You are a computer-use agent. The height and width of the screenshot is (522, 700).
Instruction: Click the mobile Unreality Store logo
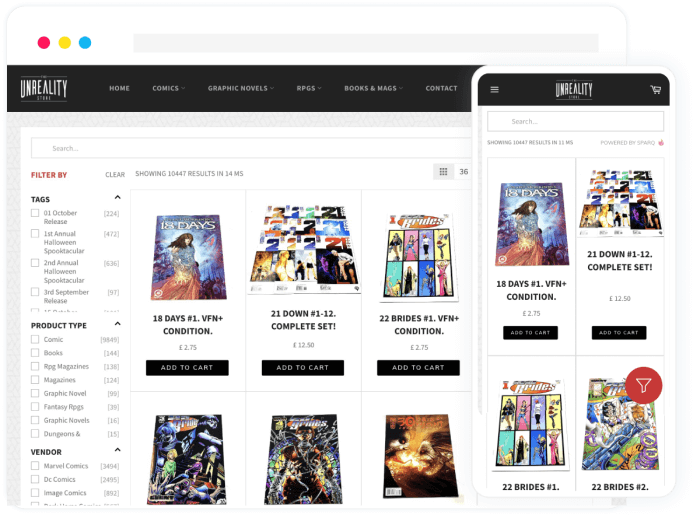pyautogui.click(x=574, y=90)
